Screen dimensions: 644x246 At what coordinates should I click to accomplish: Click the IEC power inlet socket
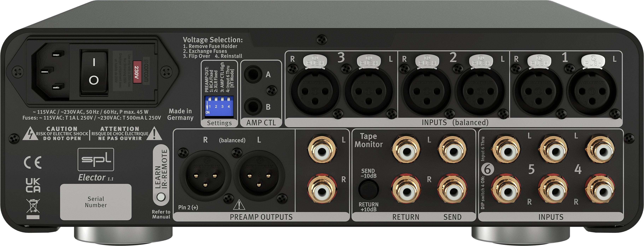tap(51, 72)
